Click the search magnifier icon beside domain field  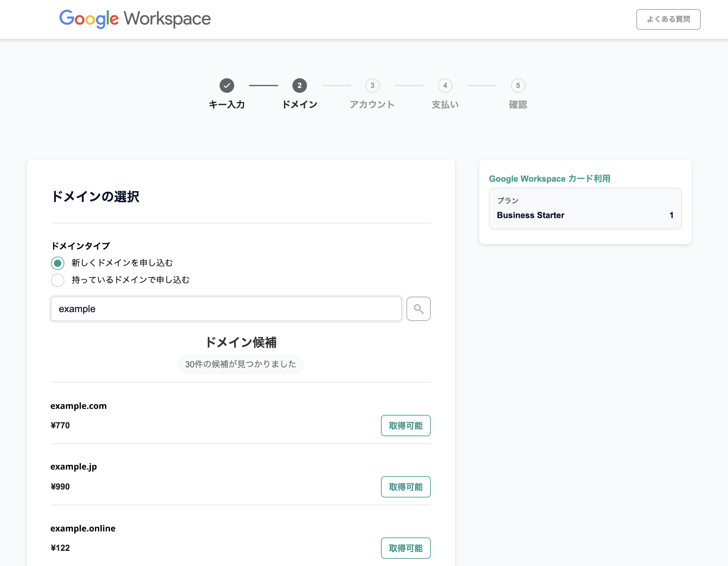[x=418, y=309]
